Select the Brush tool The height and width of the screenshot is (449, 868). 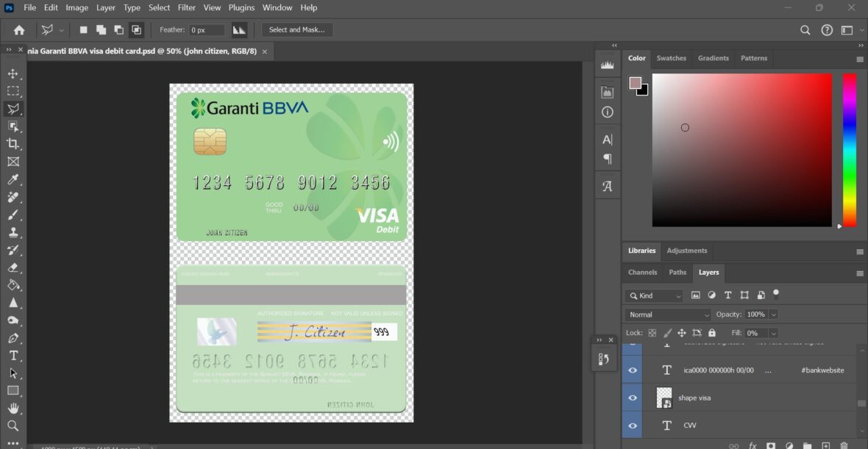[x=13, y=215]
